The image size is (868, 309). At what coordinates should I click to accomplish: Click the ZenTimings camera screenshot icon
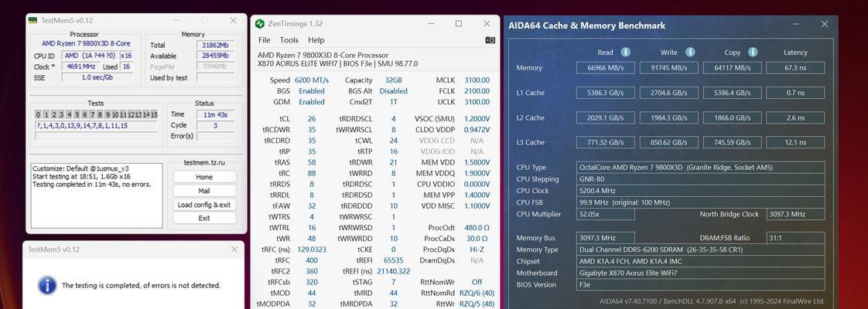pyautogui.click(x=490, y=40)
